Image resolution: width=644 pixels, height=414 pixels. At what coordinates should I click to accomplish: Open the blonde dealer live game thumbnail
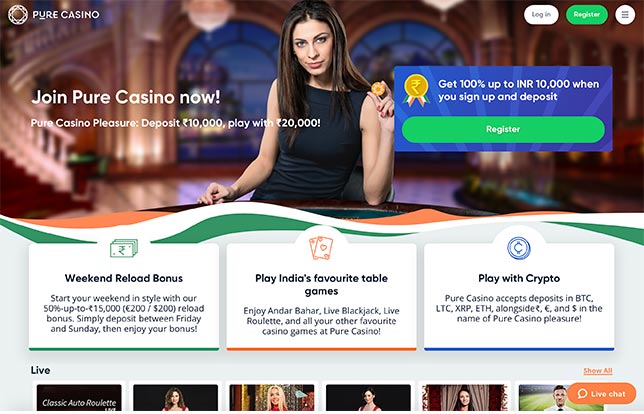pos(272,398)
